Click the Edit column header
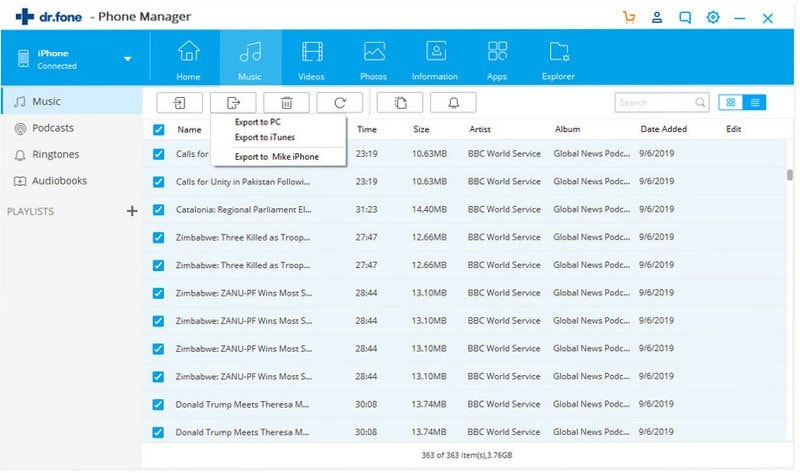This screenshot has width=800, height=473. 733,129
